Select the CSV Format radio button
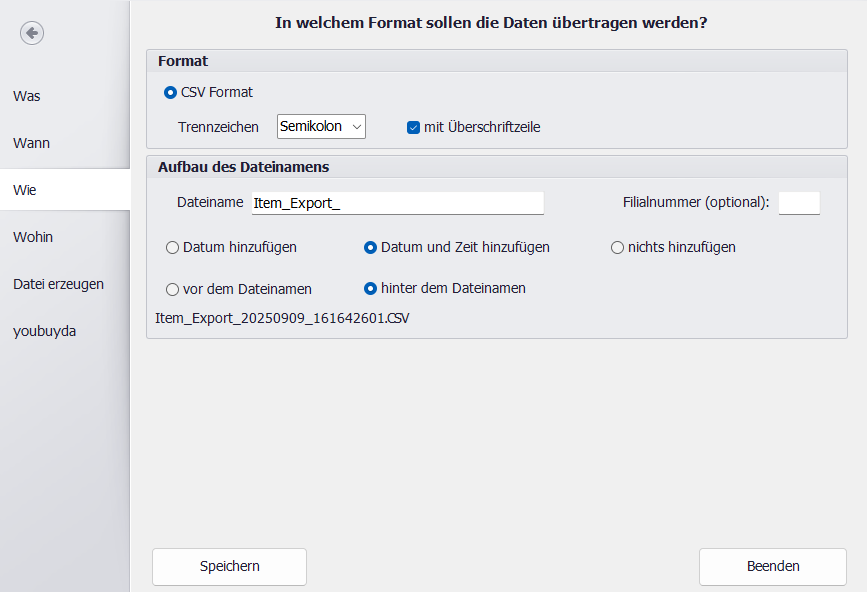Image resolution: width=867 pixels, height=592 pixels. (171, 92)
